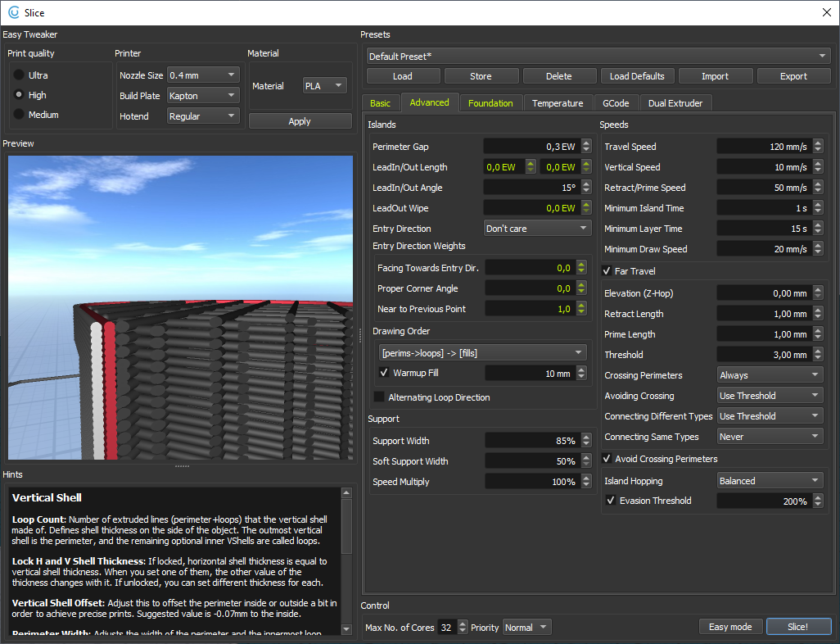The width and height of the screenshot is (840, 644).
Task: Open the Island Hopping dropdown
Action: (x=770, y=481)
